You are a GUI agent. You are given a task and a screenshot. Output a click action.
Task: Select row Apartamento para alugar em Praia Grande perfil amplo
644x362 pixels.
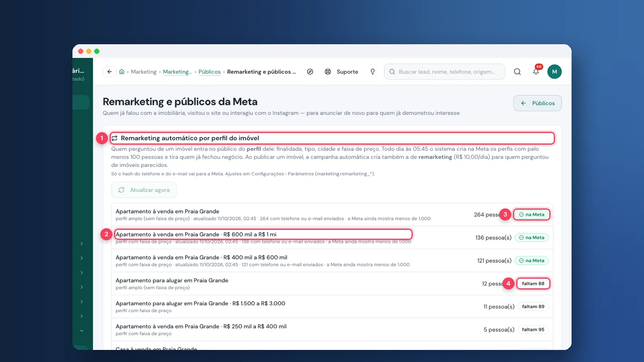click(x=332, y=284)
